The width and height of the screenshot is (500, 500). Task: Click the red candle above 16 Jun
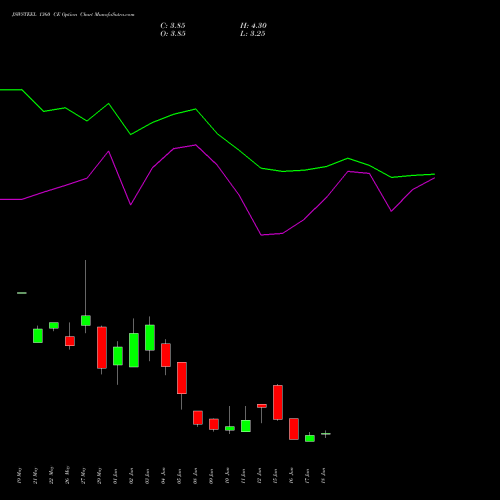click(294, 429)
